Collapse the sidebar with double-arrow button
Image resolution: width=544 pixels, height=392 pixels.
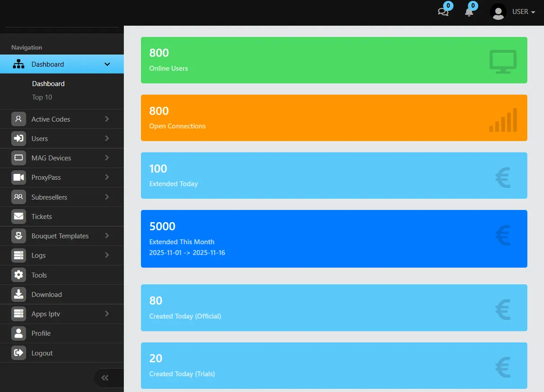click(105, 378)
